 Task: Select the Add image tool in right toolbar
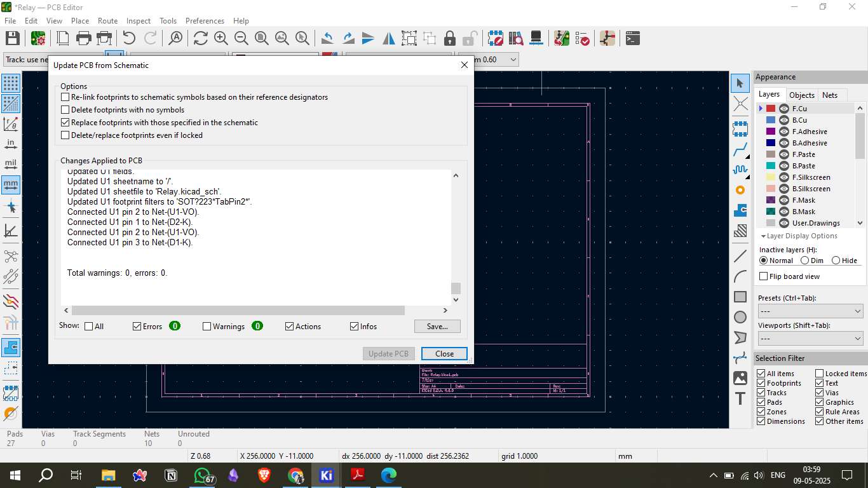(x=740, y=378)
